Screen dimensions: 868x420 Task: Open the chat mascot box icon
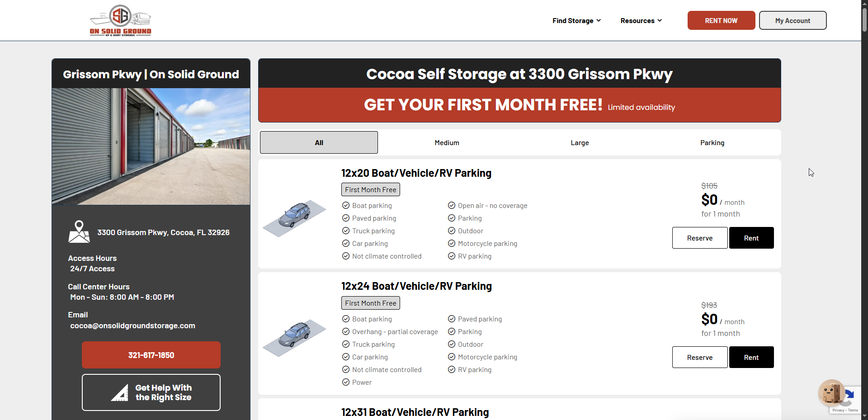[x=831, y=392]
